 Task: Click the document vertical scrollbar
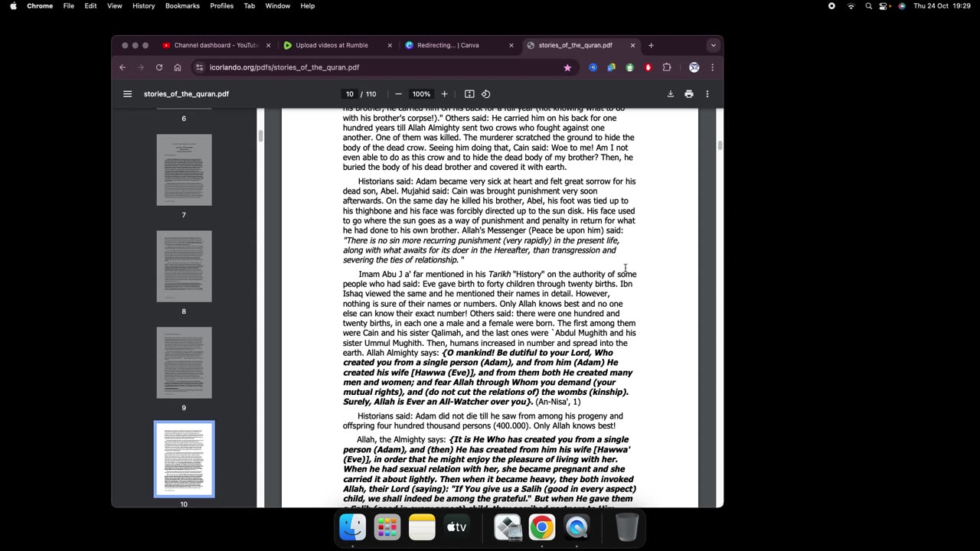720,145
